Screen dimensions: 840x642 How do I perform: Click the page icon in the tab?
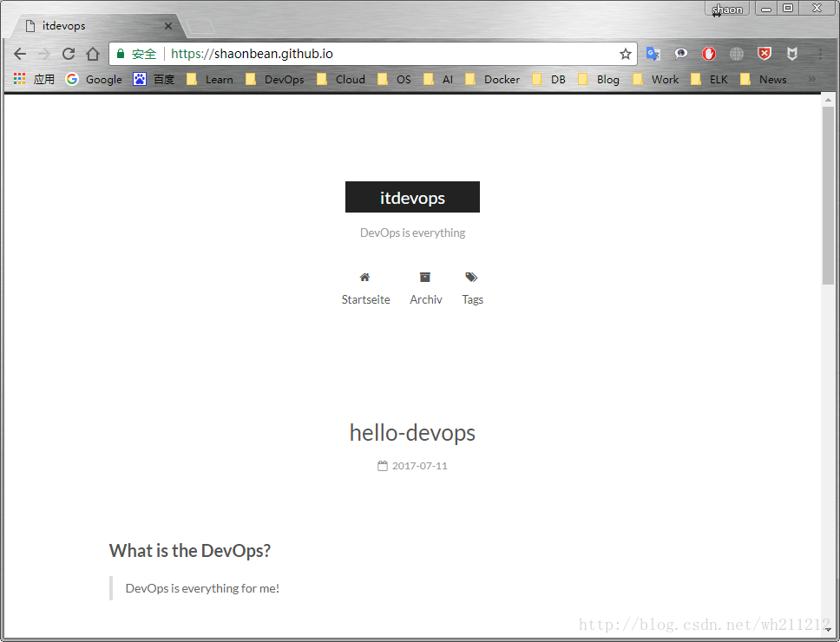(30, 26)
